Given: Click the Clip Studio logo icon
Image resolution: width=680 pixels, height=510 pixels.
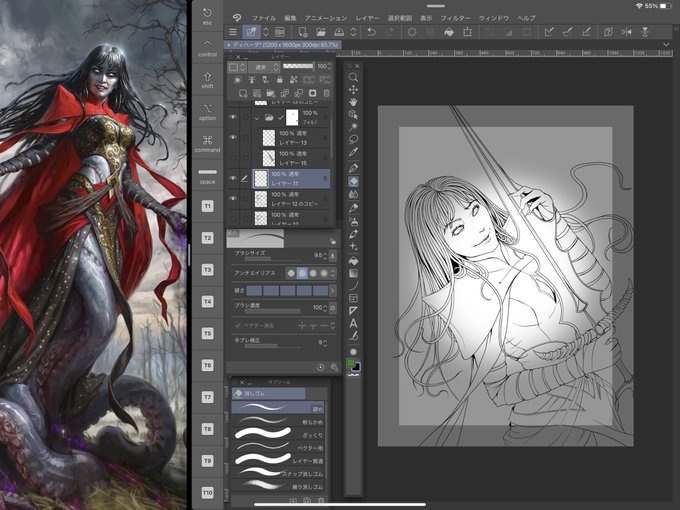Looking at the screenshot, I should 236,18.
